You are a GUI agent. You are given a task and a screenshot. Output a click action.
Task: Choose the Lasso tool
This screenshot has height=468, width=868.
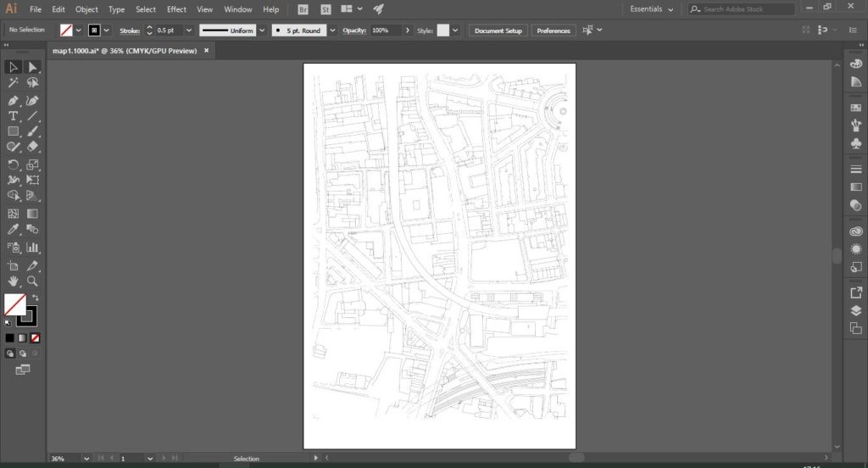[33, 83]
